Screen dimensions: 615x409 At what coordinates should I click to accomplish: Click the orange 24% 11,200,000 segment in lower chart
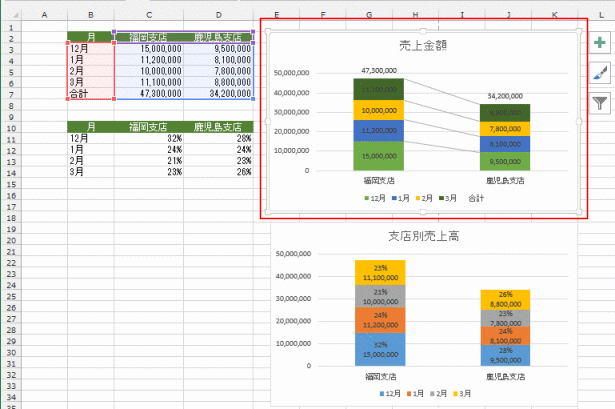point(380,320)
